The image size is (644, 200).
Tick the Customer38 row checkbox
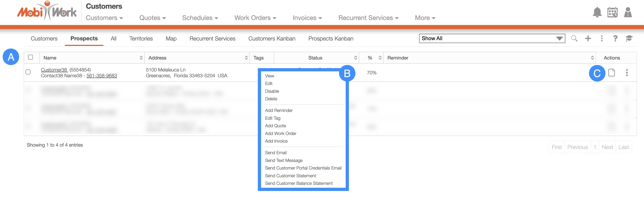[28, 72]
